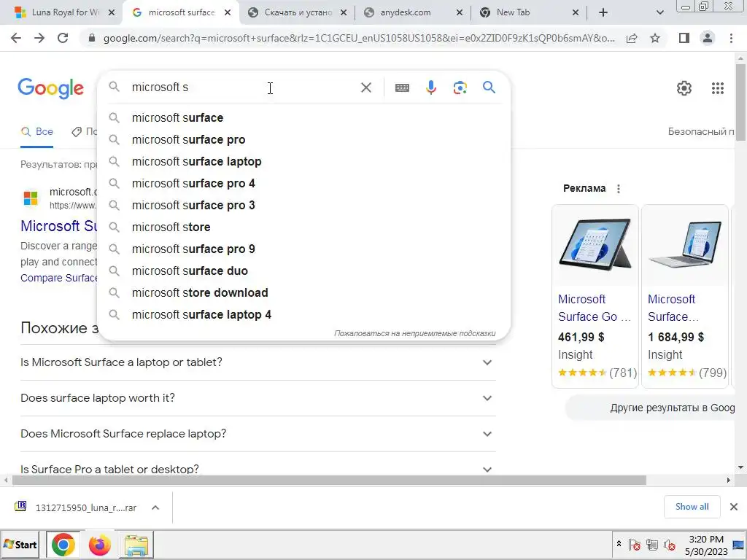The width and height of the screenshot is (747, 560).
Task: Open the Windows Start menu
Action: (20, 544)
